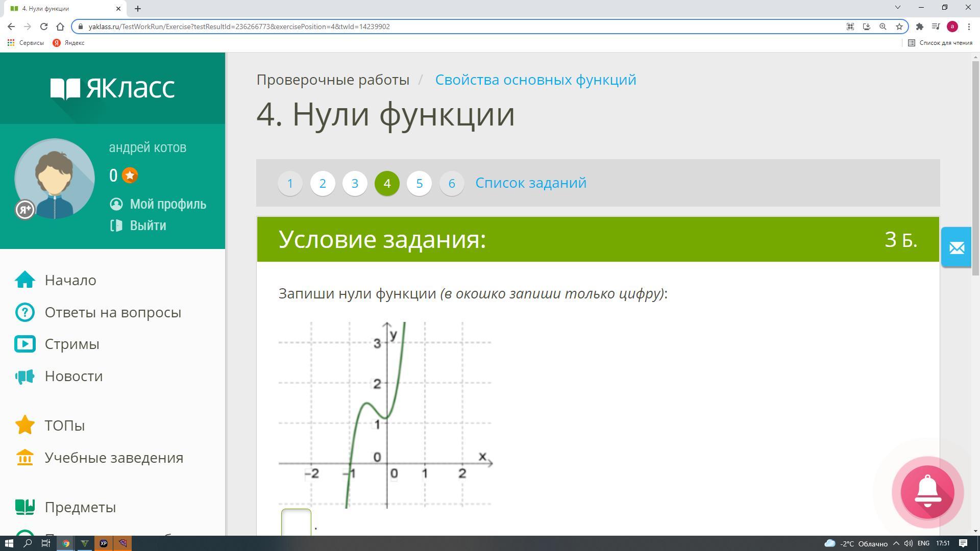Click the pink notification bell button
The width and height of the screenshot is (980, 551).
pos(927,492)
